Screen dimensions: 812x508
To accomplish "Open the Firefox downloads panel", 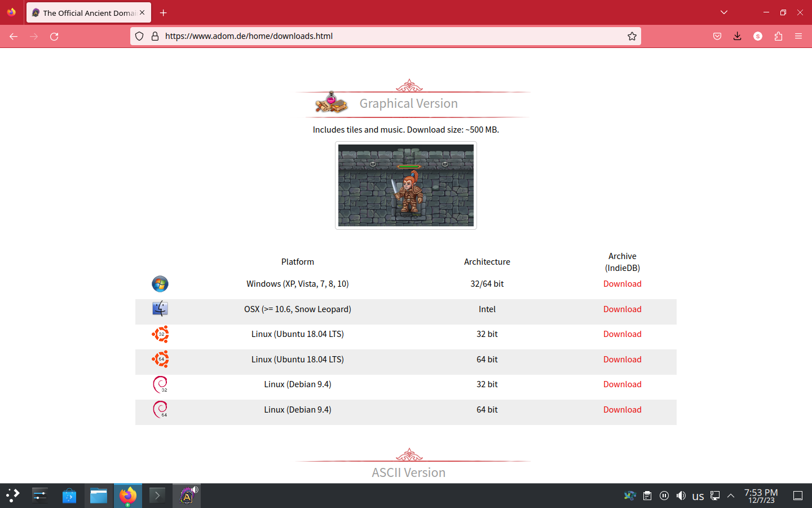I will pos(737,36).
